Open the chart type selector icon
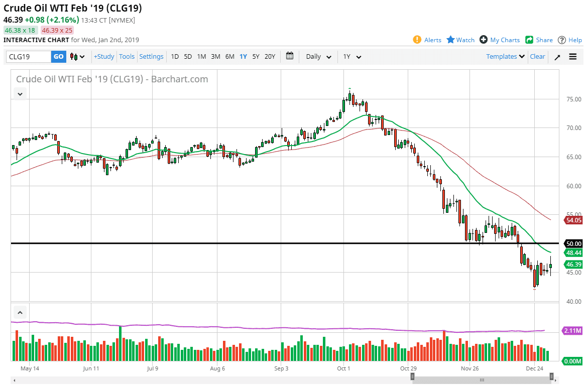588x388 pixels. click(73, 56)
